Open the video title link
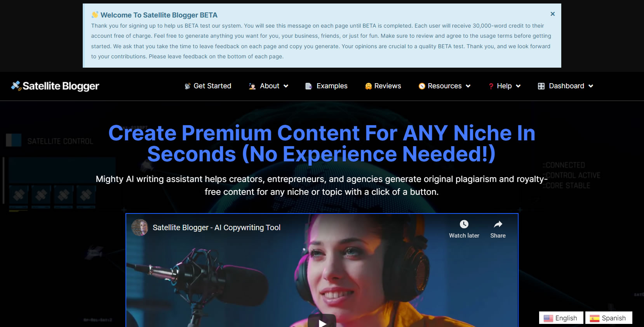 [216, 227]
